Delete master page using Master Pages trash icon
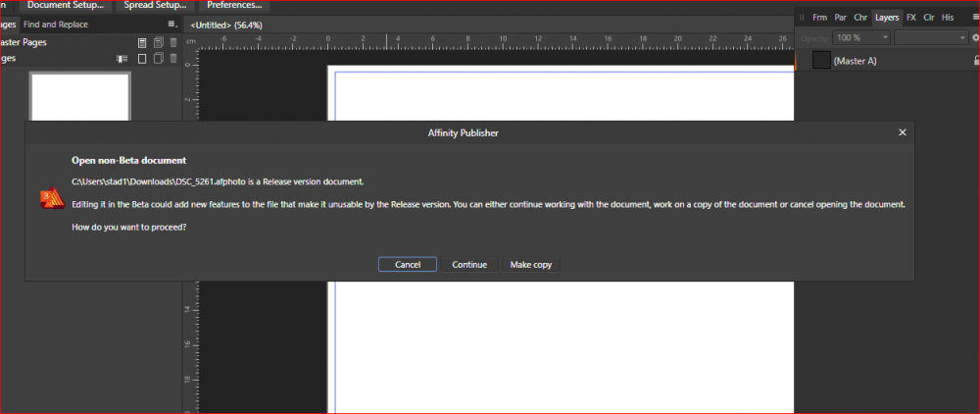980x414 pixels. [173, 42]
